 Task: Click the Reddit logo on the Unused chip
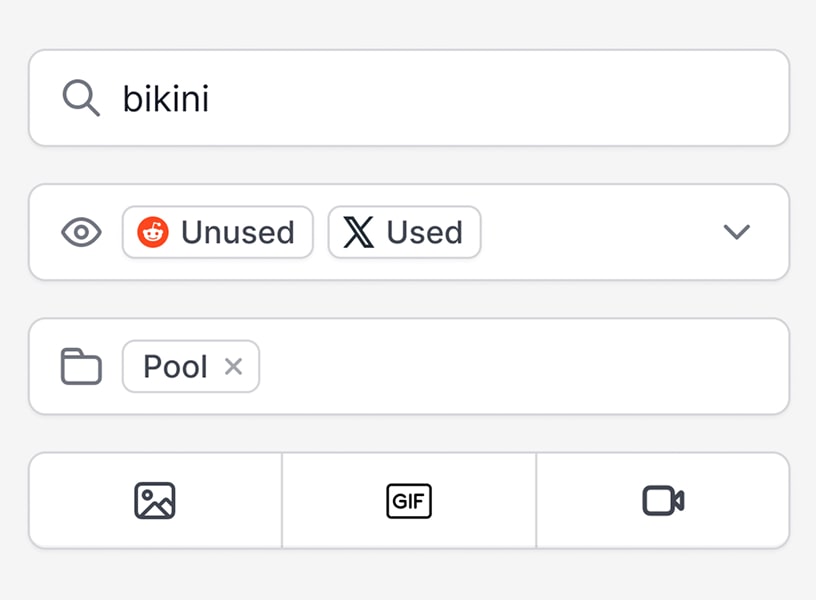153,232
